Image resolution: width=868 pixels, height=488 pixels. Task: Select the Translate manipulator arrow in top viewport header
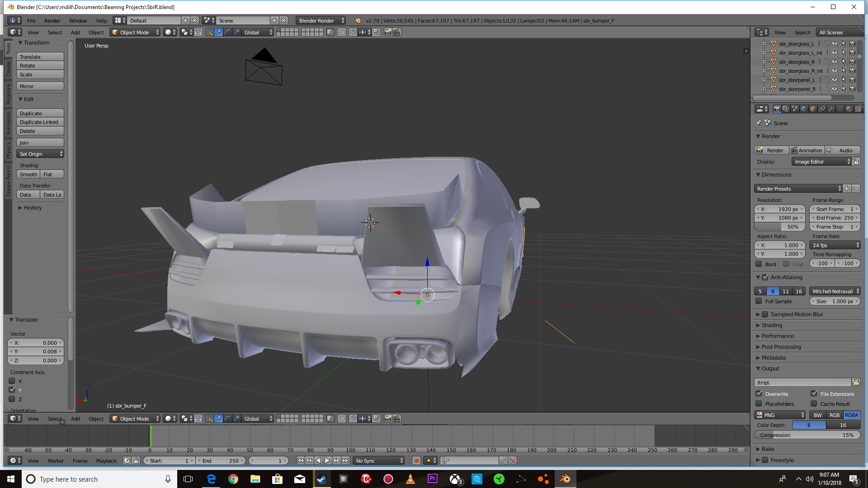218,33
